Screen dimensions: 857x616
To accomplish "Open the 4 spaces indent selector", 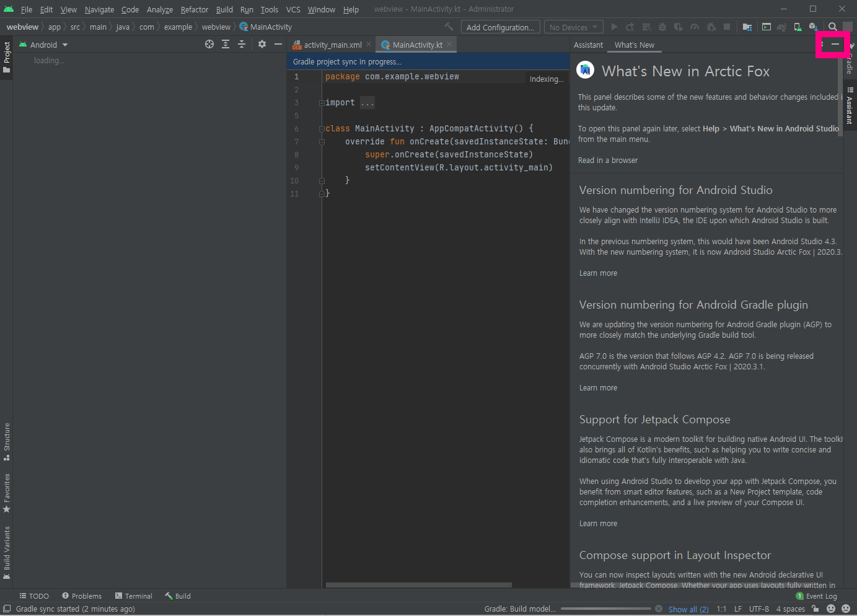I will click(791, 609).
